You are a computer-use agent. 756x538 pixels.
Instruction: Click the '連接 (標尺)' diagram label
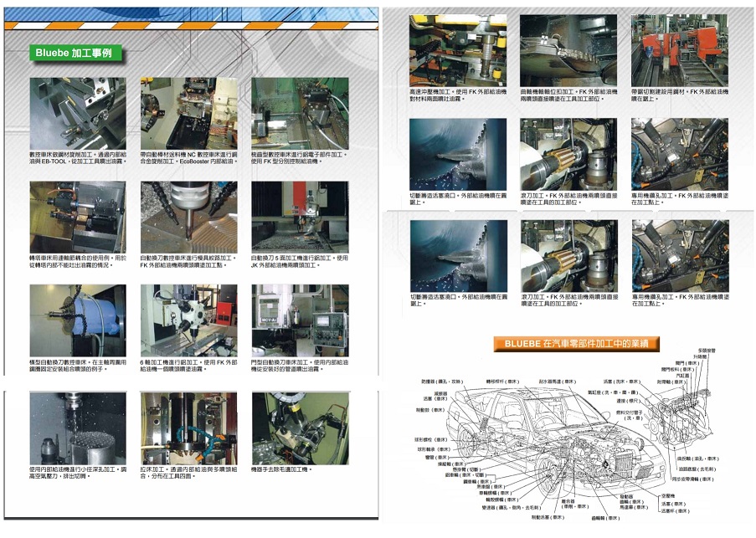click(x=628, y=401)
